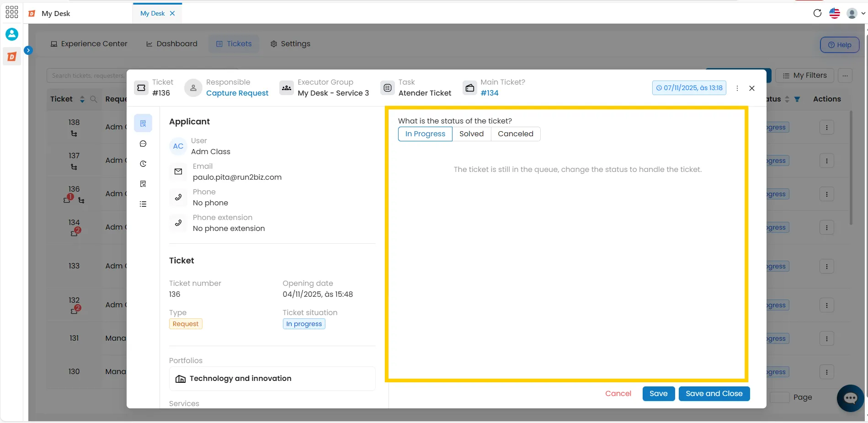Open the chat comments sidebar icon
868x423 pixels.
point(143,144)
